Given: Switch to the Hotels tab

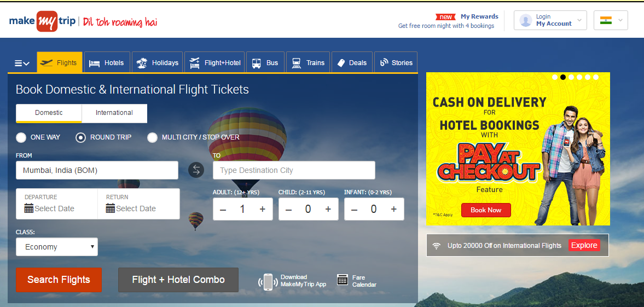Looking at the screenshot, I should point(107,62).
